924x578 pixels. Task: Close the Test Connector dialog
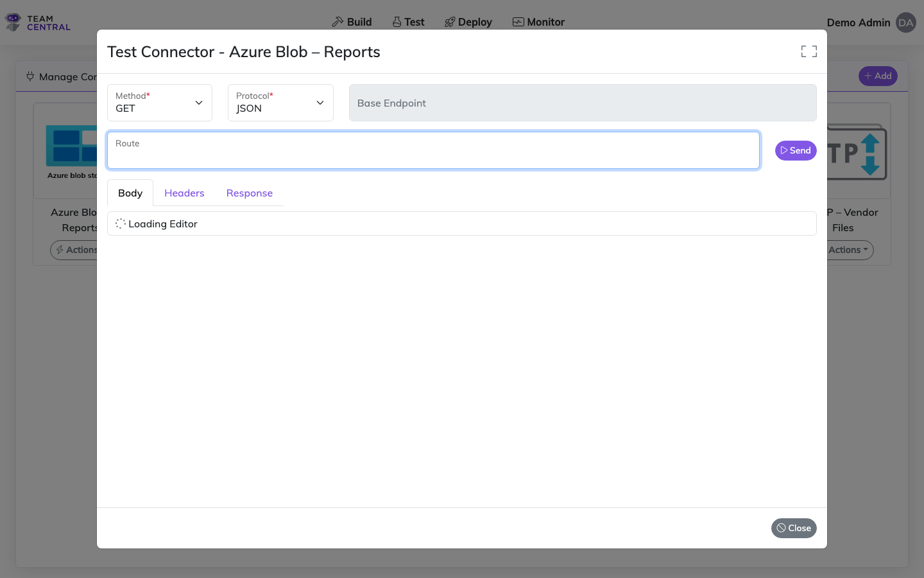click(x=794, y=528)
